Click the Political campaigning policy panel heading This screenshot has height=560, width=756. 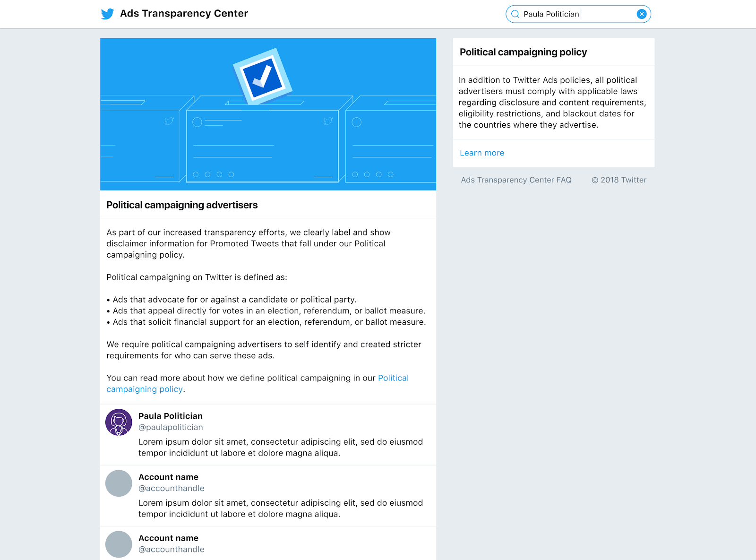[x=523, y=52]
